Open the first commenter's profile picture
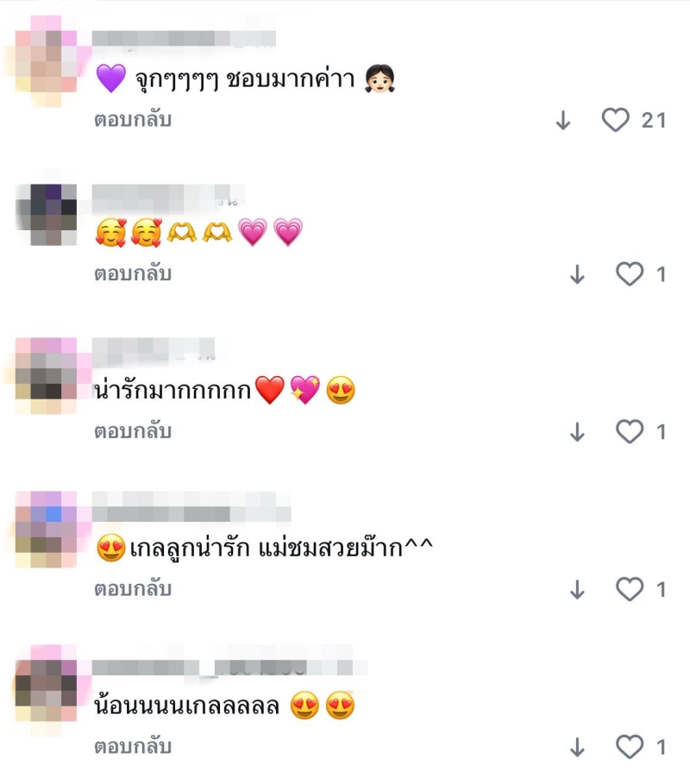The width and height of the screenshot is (690, 784). pos(46,61)
